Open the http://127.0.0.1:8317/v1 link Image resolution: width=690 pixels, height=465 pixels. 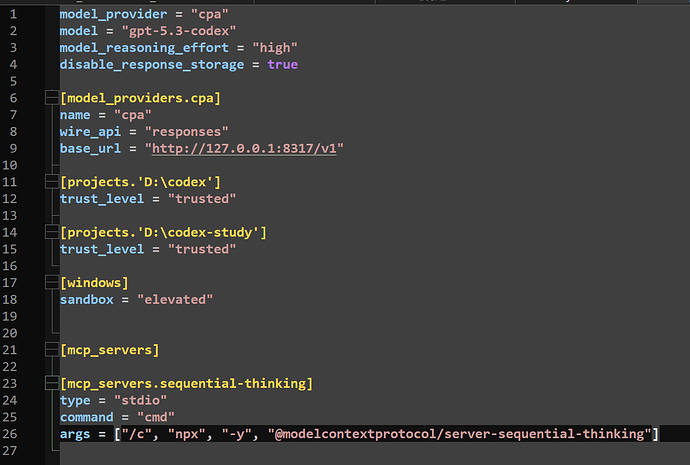click(x=244, y=148)
